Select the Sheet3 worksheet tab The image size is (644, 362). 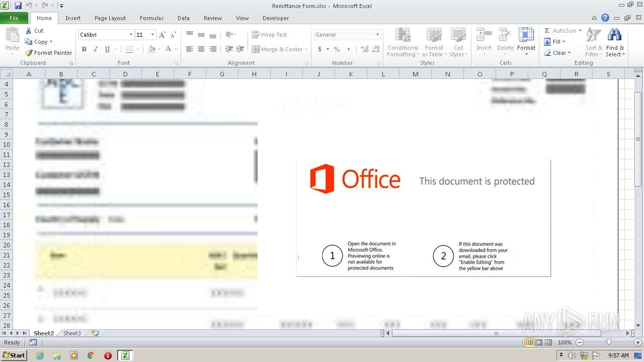point(72,333)
